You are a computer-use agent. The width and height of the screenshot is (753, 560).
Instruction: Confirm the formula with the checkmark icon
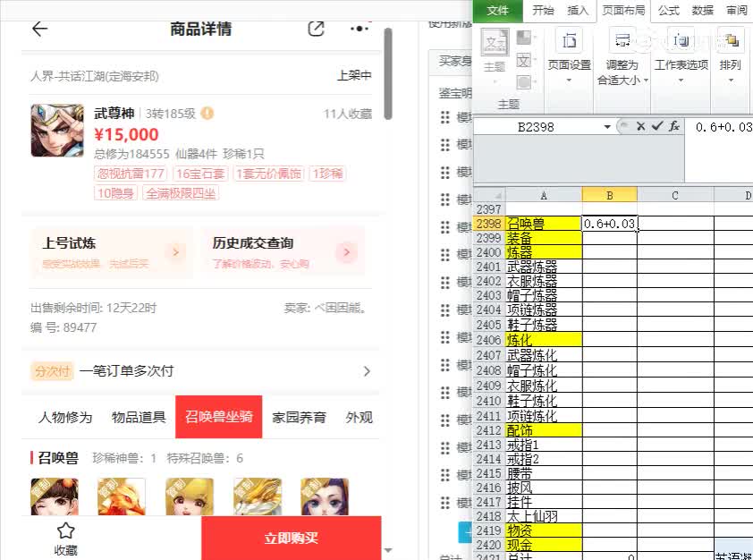pyautogui.click(x=656, y=127)
